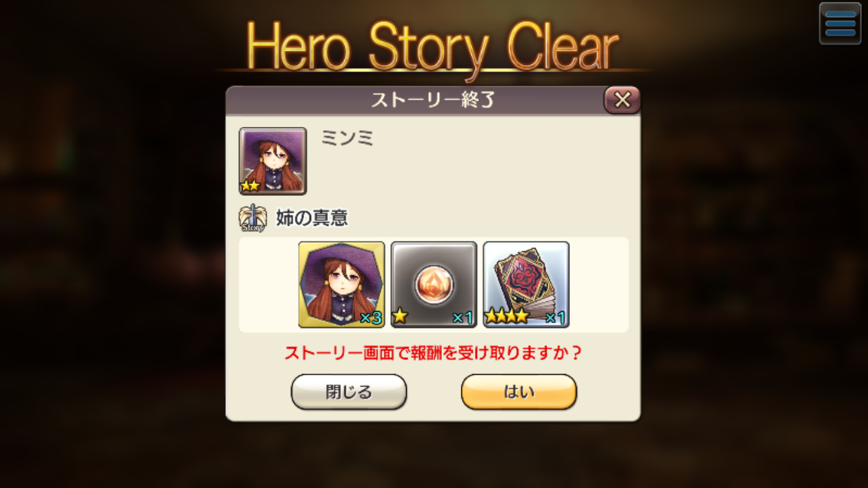Tap the ×1 count on orb reward
The height and width of the screenshot is (488, 868).
coord(462,318)
